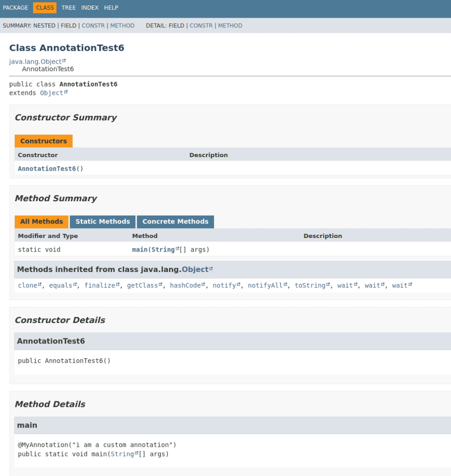The width and height of the screenshot is (451, 476).
Task: Switch to the Static Methods tab
Action: point(103,222)
